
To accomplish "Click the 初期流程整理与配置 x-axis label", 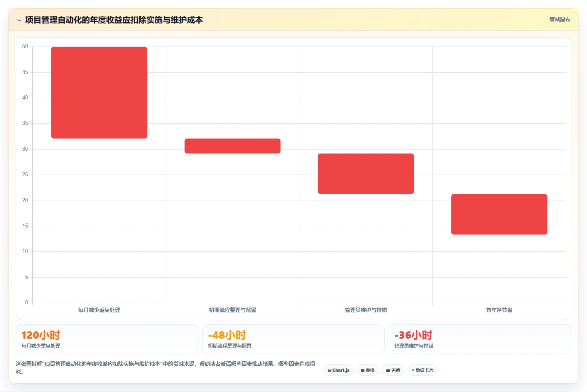I will (232, 310).
